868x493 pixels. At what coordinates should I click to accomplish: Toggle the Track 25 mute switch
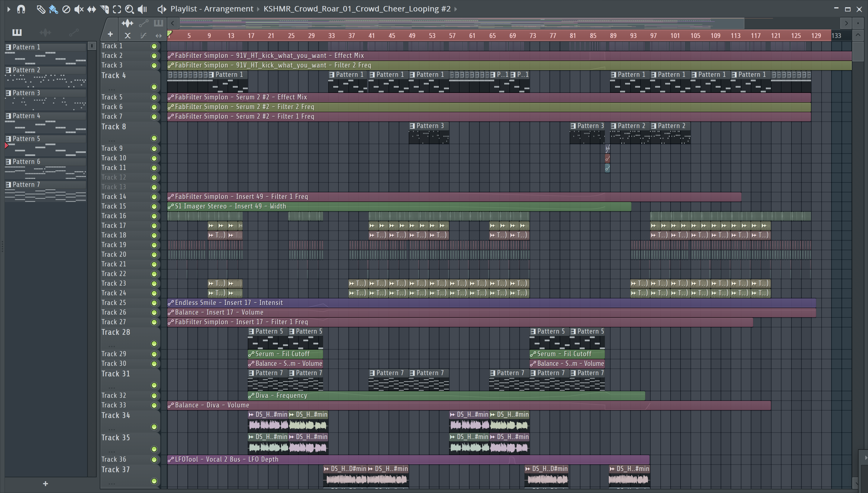(x=154, y=303)
